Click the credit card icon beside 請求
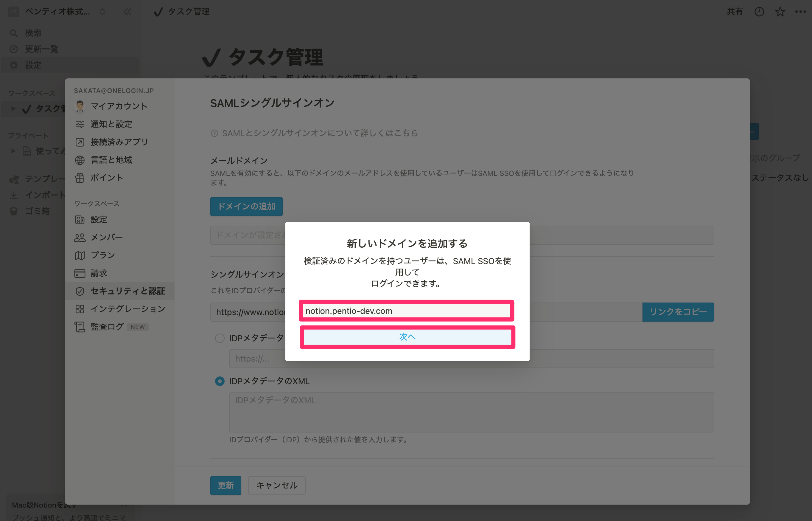Screen dimensions: 812x521 click(x=80, y=273)
